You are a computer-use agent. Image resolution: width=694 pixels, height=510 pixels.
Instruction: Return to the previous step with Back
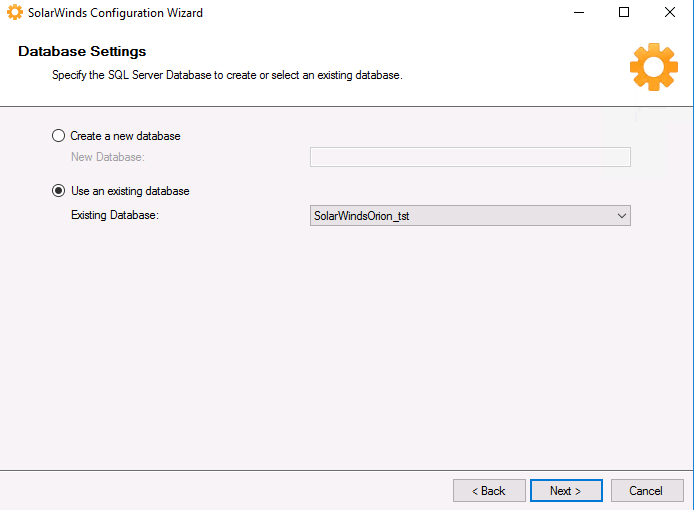click(x=489, y=491)
